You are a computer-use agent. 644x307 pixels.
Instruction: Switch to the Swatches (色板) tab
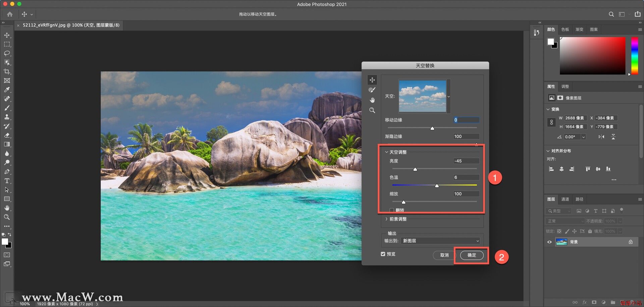(x=565, y=29)
